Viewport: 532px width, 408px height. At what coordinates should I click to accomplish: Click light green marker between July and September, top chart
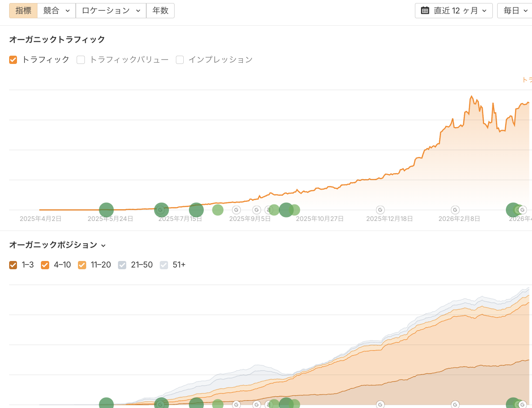218,210
